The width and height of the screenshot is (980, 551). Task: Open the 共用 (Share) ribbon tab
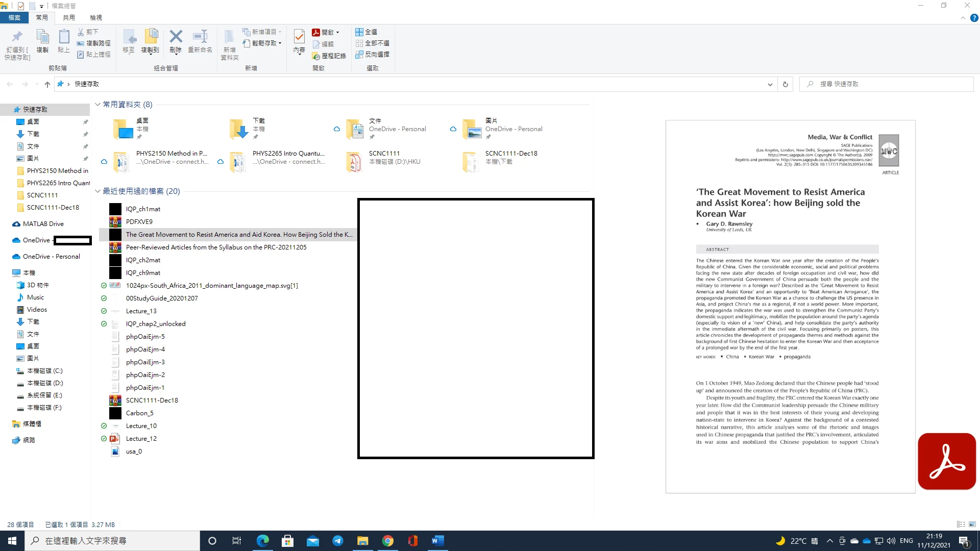click(x=69, y=17)
